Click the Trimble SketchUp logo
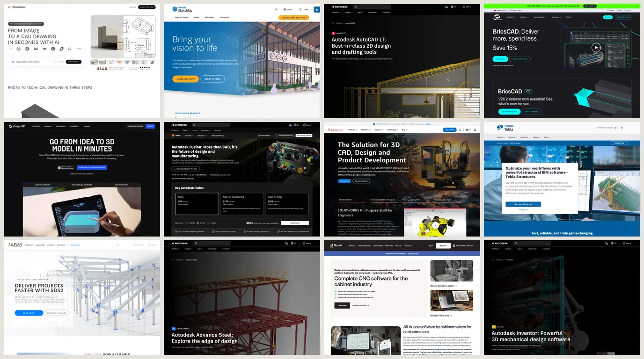Image resolution: width=644 pixels, height=359 pixels. coord(182,9)
